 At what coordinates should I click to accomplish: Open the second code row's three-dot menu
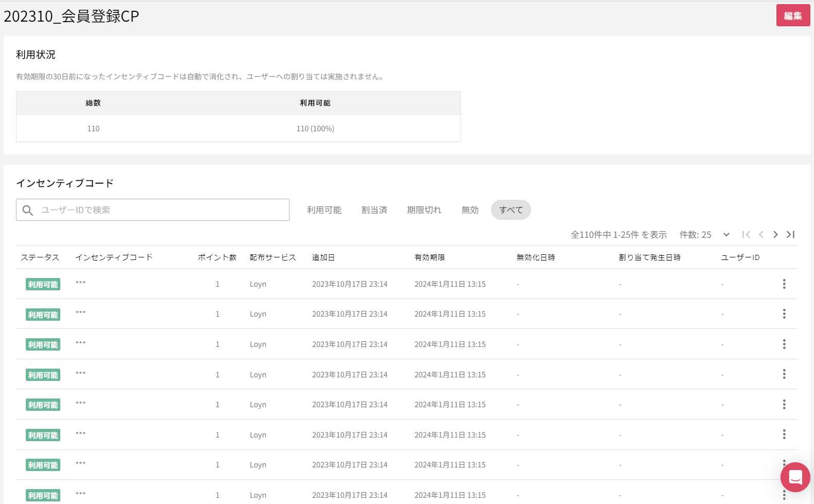point(784,314)
